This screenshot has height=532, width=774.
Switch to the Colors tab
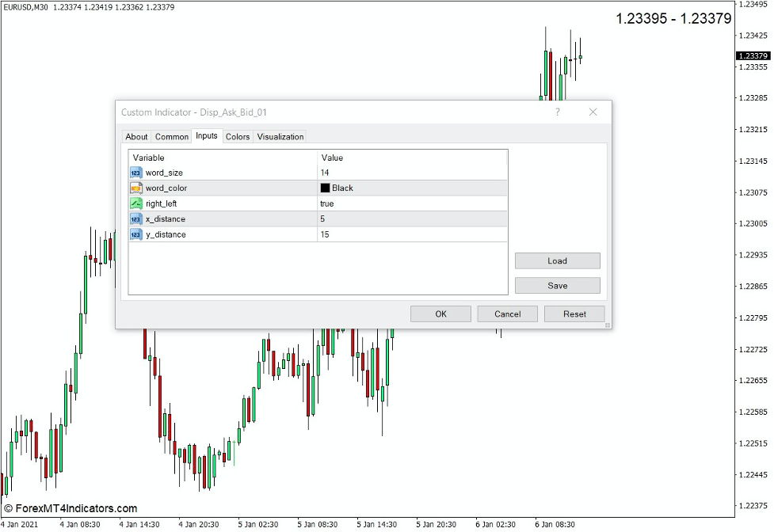click(x=237, y=136)
